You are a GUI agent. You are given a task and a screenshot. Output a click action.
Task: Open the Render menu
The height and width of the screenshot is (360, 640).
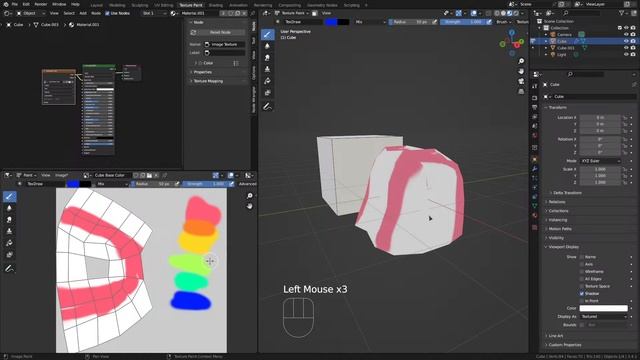click(x=40, y=4)
